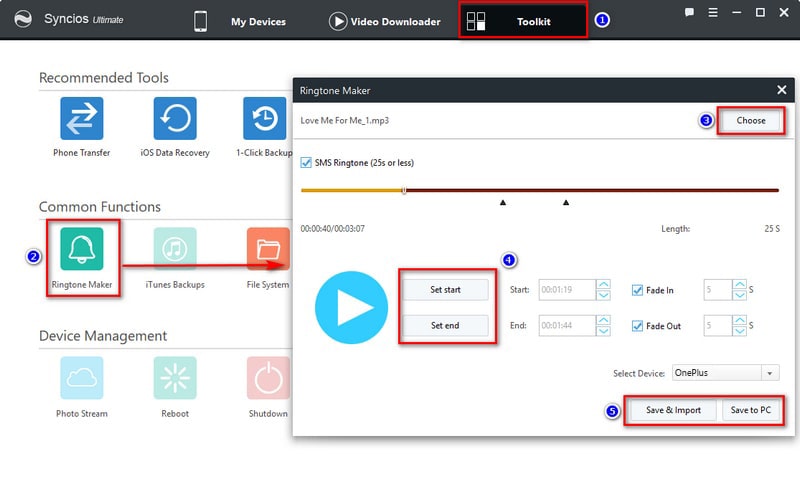This screenshot has width=800, height=482.
Task: Click the Shutdown power icon
Action: [x=268, y=377]
